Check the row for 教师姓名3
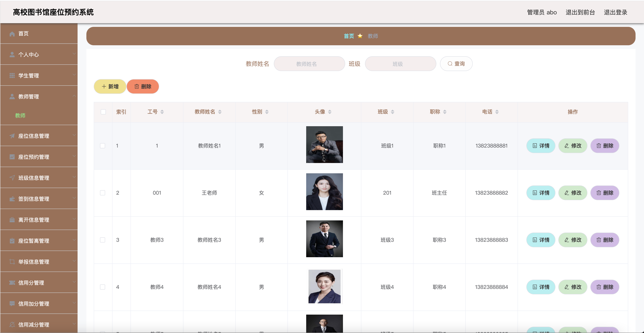This screenshot has height=333, width=644. 103,240
